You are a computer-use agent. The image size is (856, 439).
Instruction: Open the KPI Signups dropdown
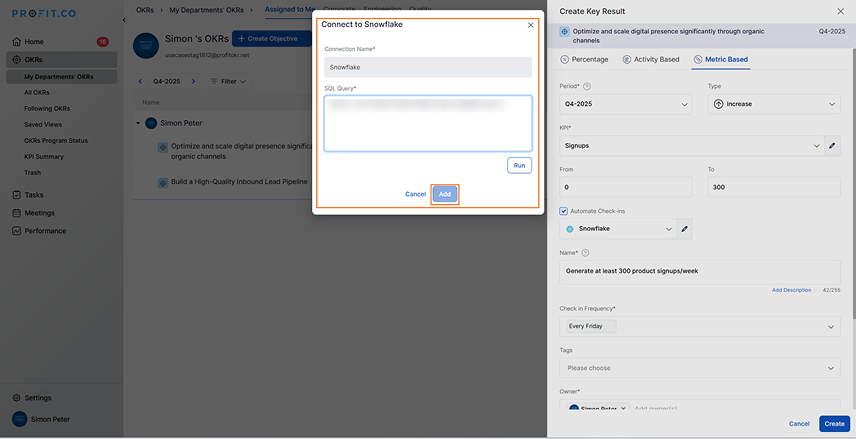[x=692, y=146]
